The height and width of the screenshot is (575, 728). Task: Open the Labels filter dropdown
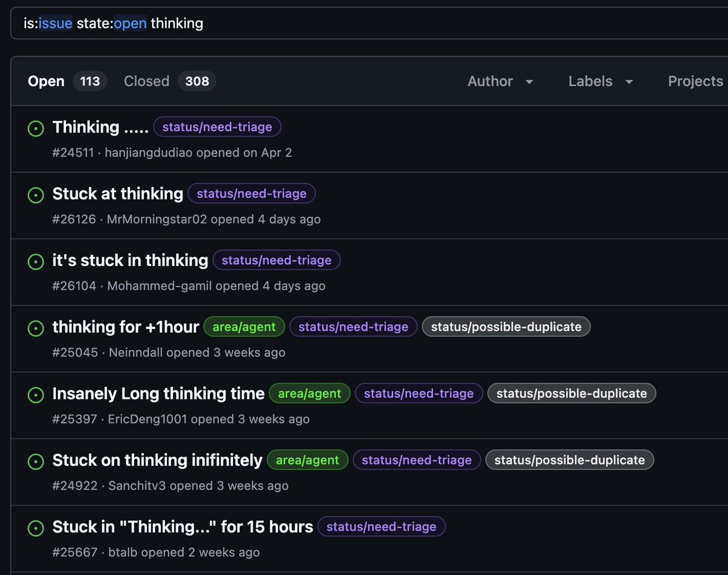click(x=601, y=81)
